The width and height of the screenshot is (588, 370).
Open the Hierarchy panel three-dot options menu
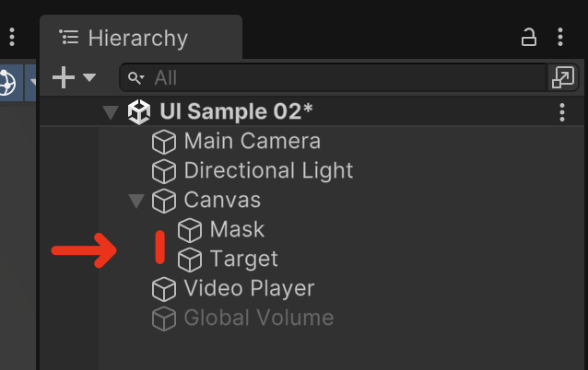click(x=560, y=37)
